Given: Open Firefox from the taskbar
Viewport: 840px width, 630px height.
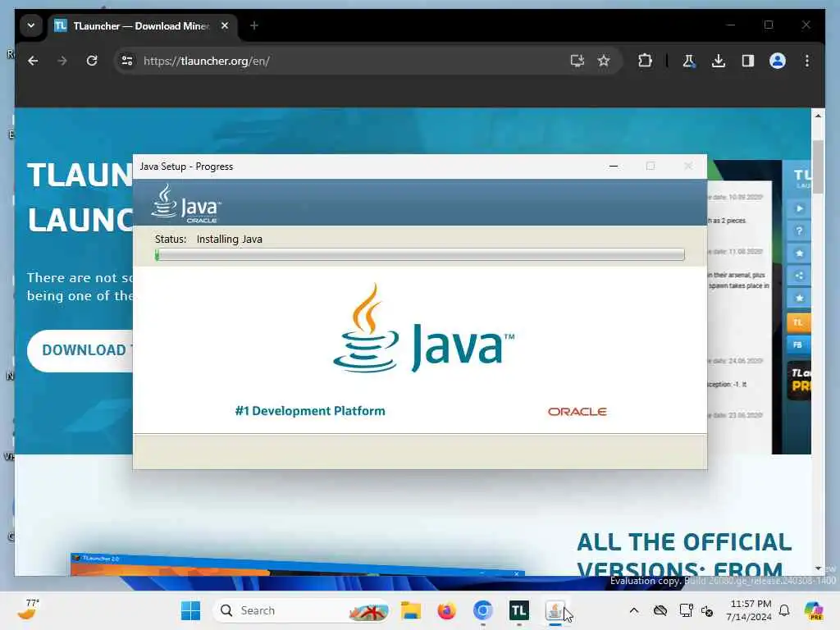Looking at the screenshot, I should pos(446,610).
